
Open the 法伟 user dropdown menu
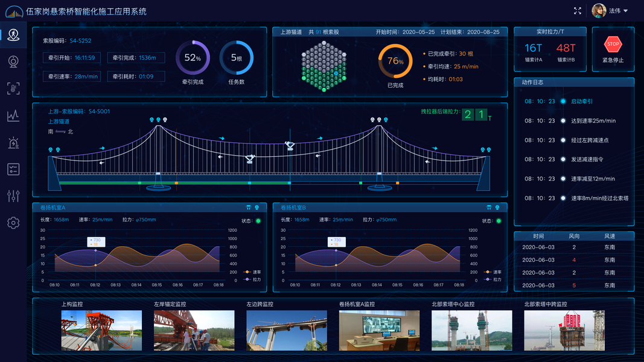click(619, 11)
